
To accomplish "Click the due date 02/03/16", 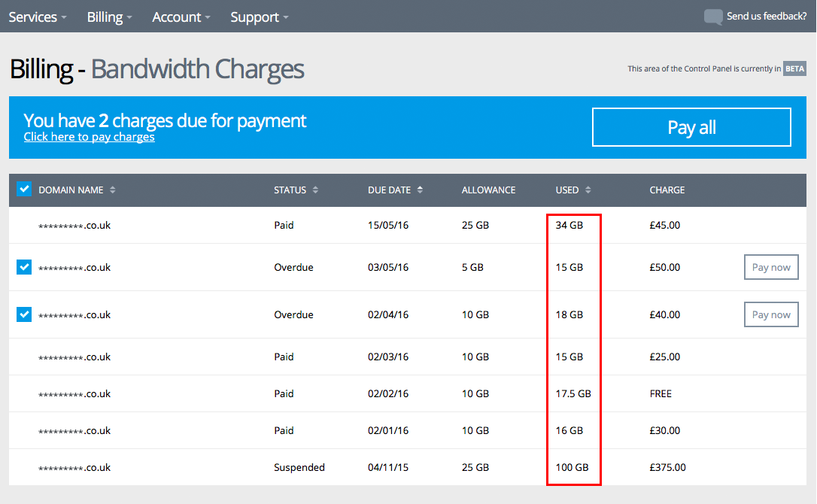I will 388,357.
